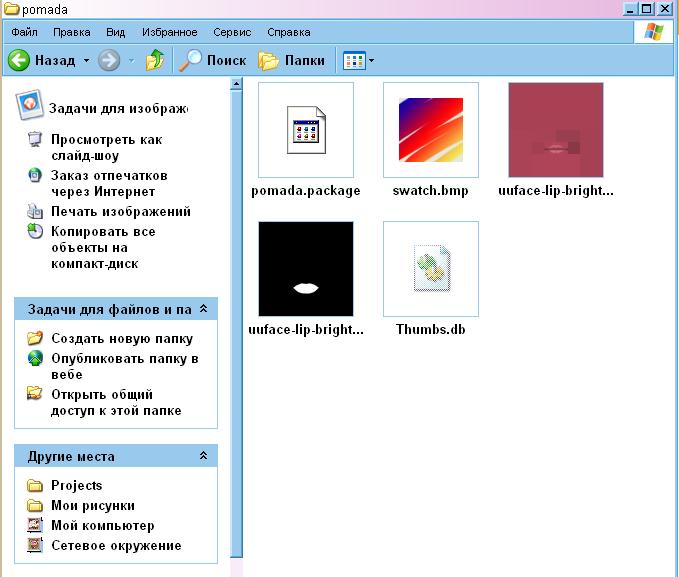Screen dimensions: 679x577
Task: Open the Файл menu
Action: (24, 32)
